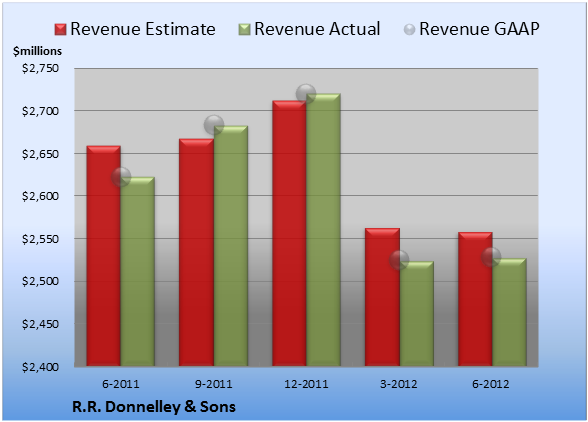The height and width of the screenshot is (422, 588).
Task: Click the '$2,450' axis value
Action: (x=40, y=324)
